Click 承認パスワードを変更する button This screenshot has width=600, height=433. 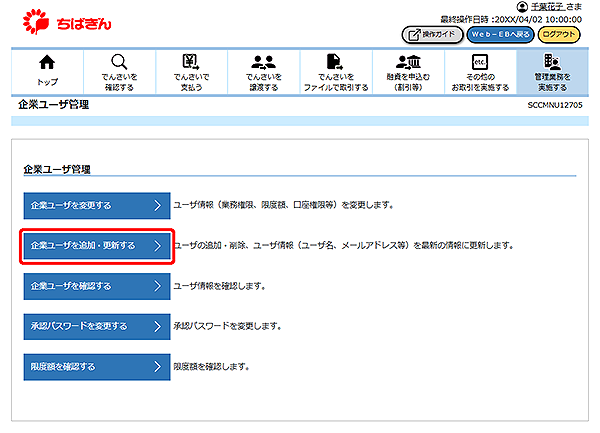point(97,326)
